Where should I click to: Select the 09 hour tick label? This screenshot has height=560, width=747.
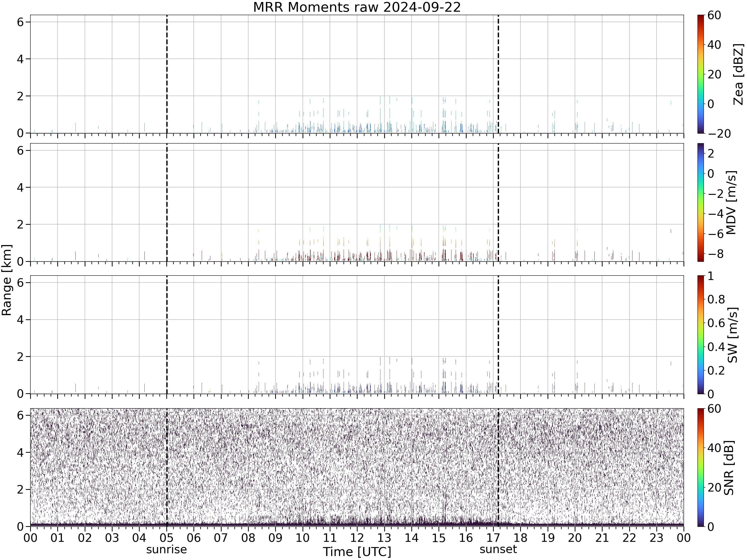pyautogui.click(x=275, y=537)
